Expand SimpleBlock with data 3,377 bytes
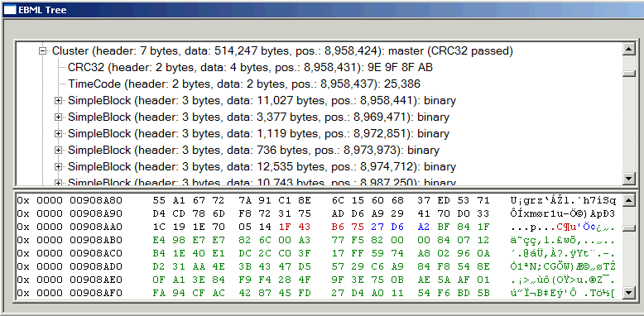Viewport: 644px width, 316px height. [58, 117]
